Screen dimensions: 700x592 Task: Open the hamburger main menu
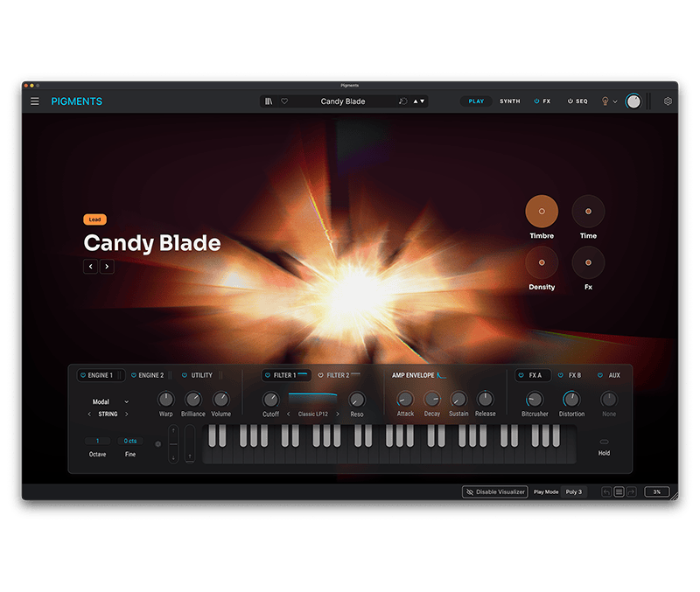pos(35,101)
